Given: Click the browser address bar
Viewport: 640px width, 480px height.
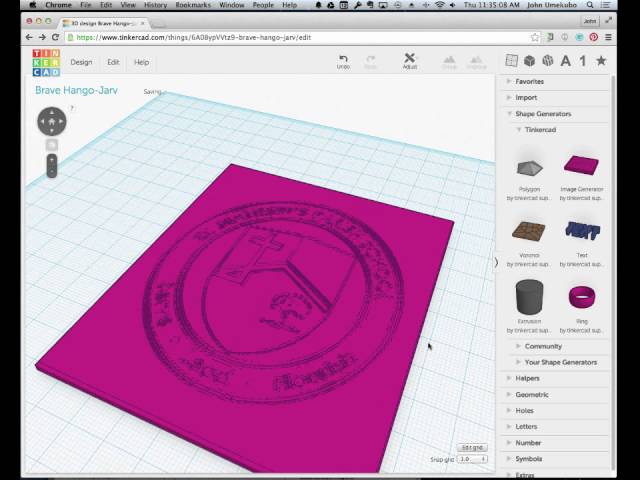Looking at the screenshot, I should pos(302,37).
